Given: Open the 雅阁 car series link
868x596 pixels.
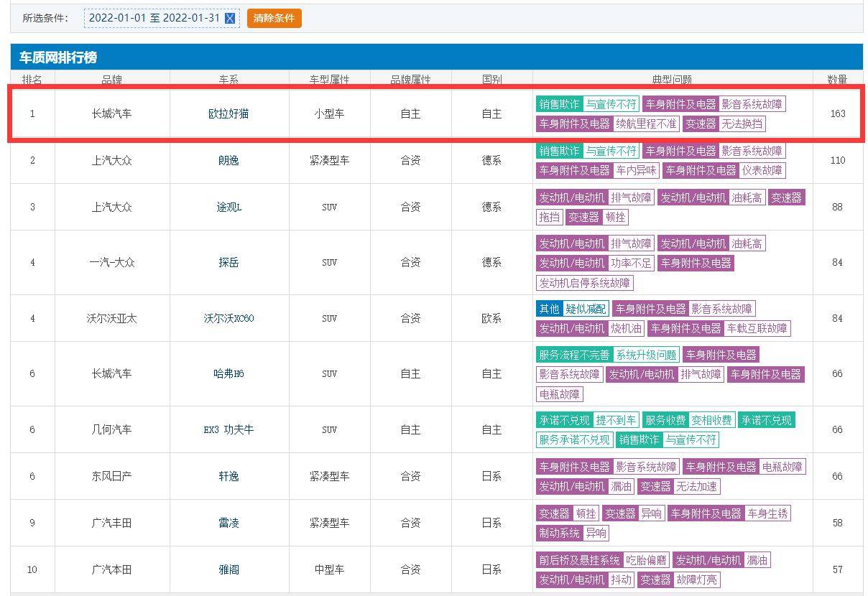Looking at the screenshot, I should click(x=228, y=569).
